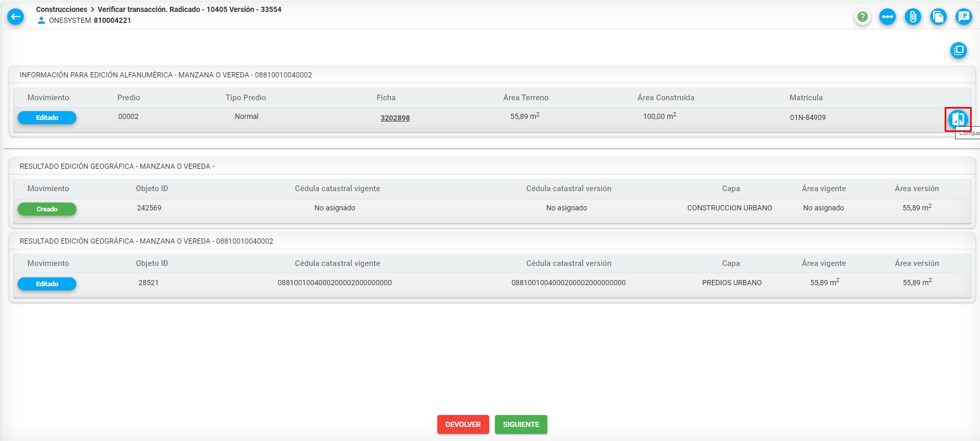Click the red DEVOLVER button
The width and height of the screenshot is (980, 441).
(463, 424)
